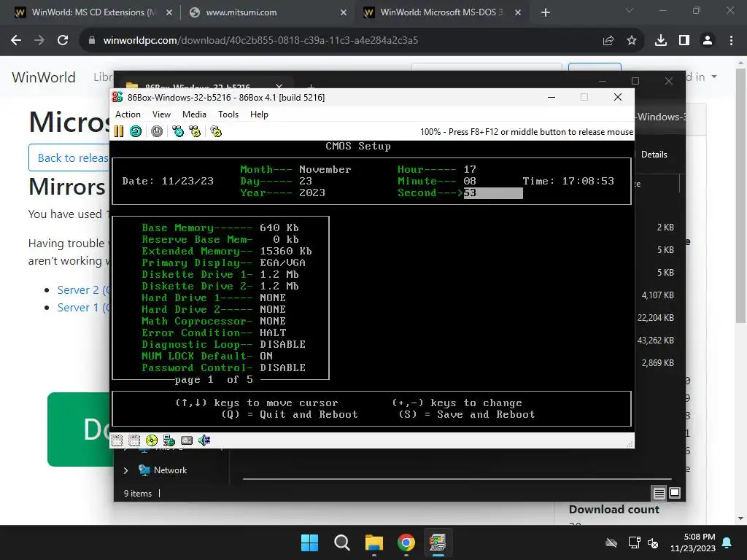
Task: Click the grey ACPI shutdown power icon
Action: 157,131
